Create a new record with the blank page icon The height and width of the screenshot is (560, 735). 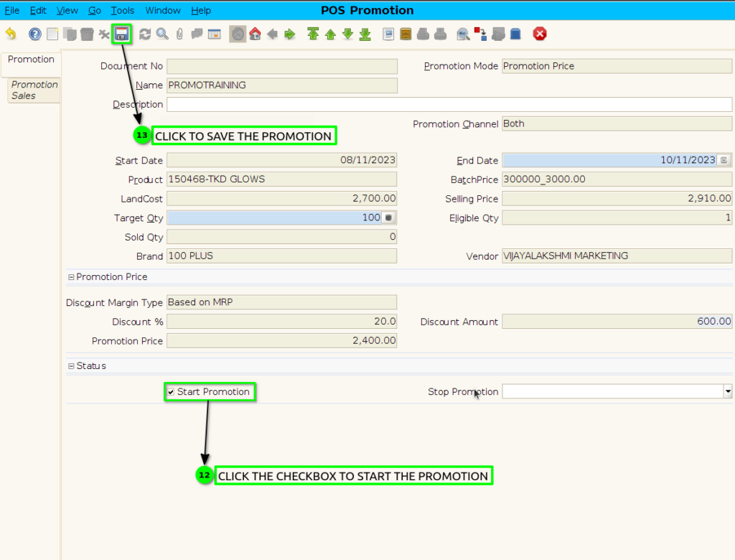tap(52, 34)
